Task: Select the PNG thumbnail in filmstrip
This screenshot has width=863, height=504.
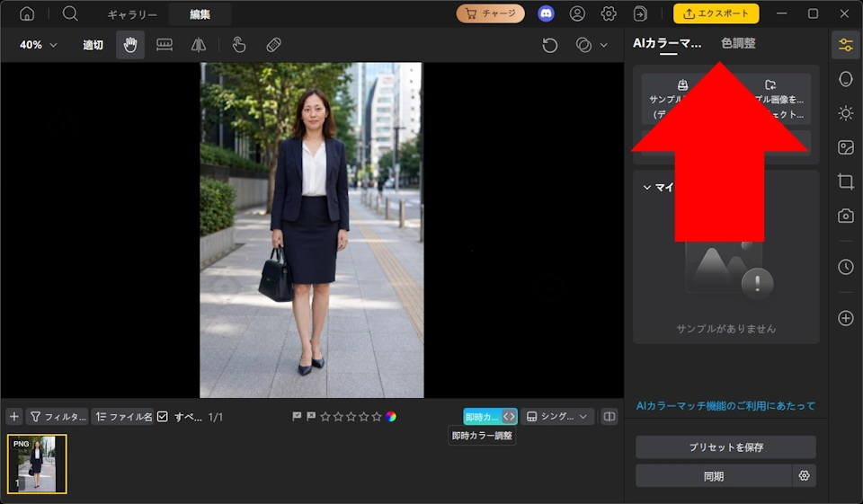Action: point(37,464)
